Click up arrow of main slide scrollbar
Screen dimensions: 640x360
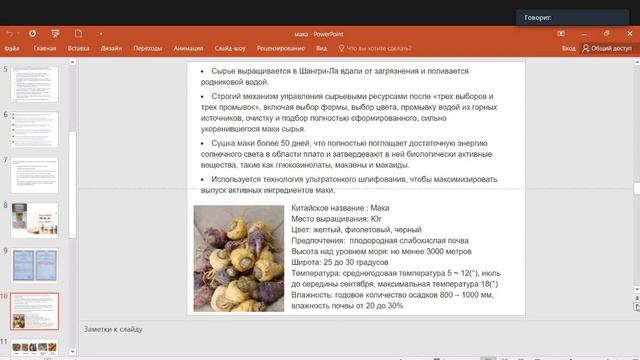pos(637,62)
